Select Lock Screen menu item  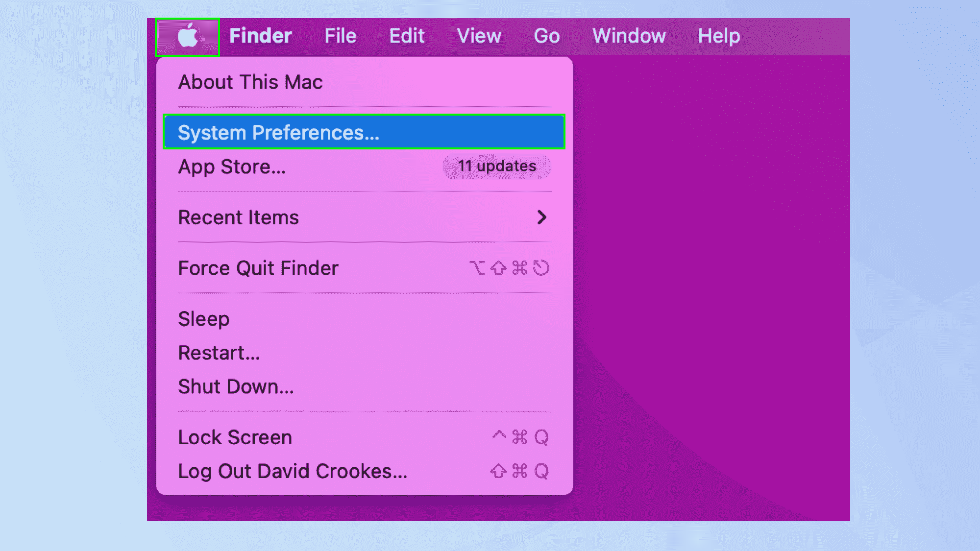coord(235,436)
